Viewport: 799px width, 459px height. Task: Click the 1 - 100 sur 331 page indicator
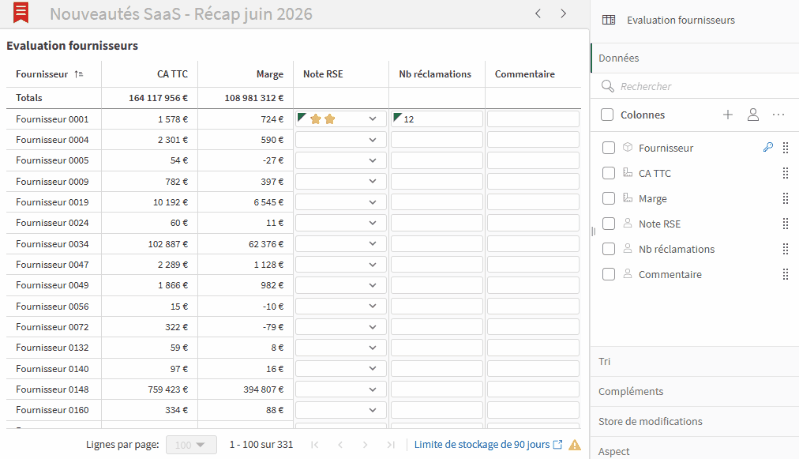pos(261,445)
